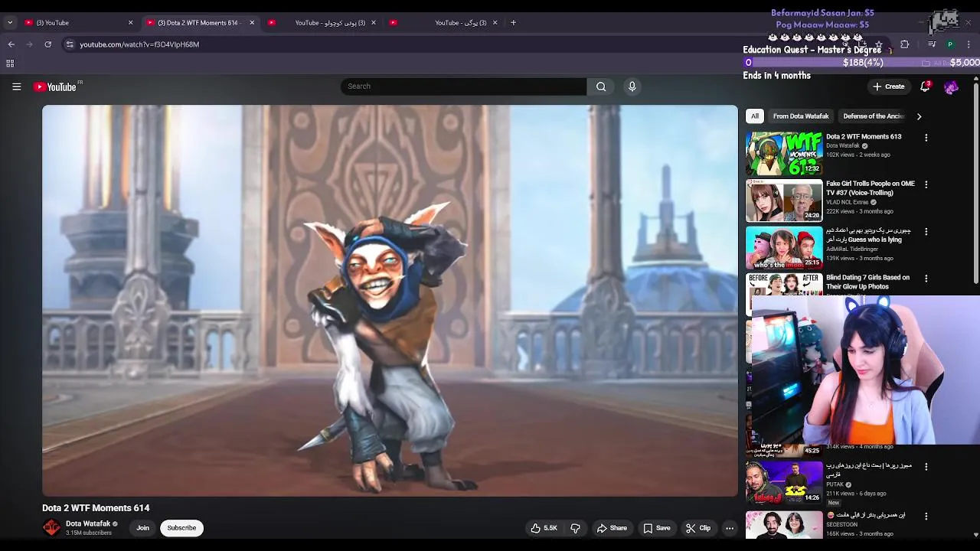980x551 pixels.
Task: Select From Dota Watafak filter chip
Action: point(801,116)
